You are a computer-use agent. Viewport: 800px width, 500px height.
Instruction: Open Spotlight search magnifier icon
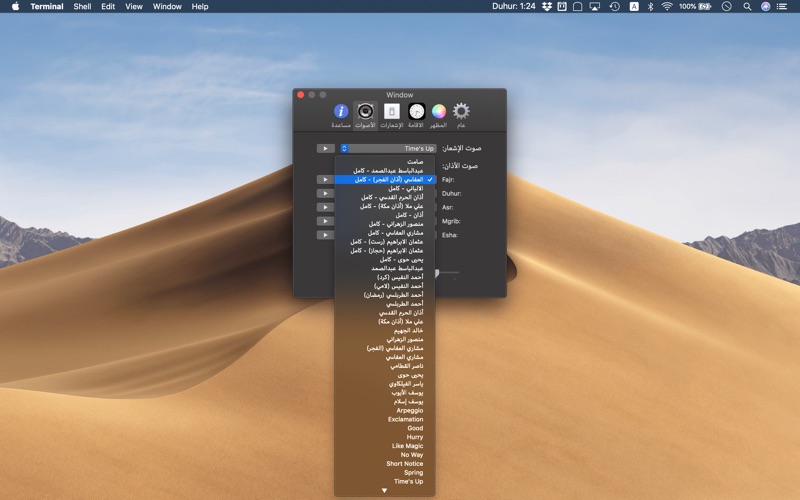click(747, 7)
